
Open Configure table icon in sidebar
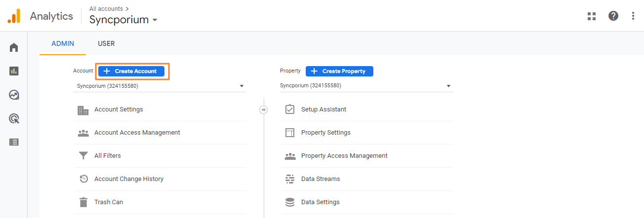point(14,142)
